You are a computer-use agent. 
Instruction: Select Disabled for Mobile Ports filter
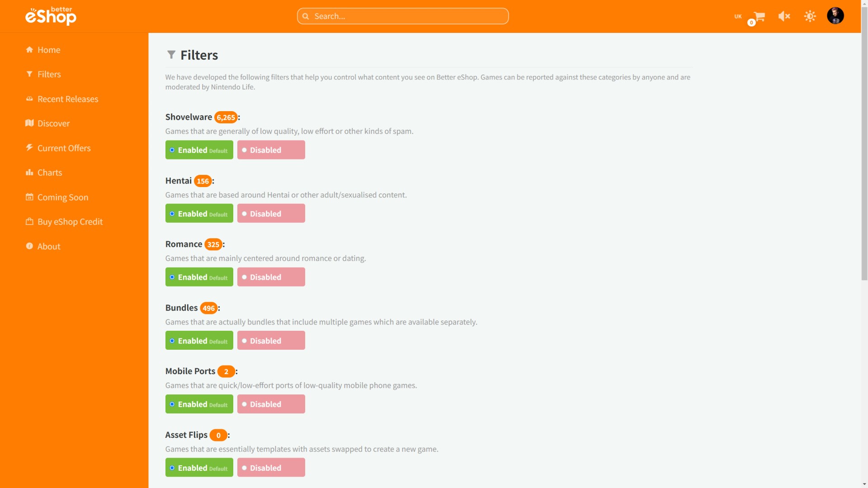pos(271,404)
